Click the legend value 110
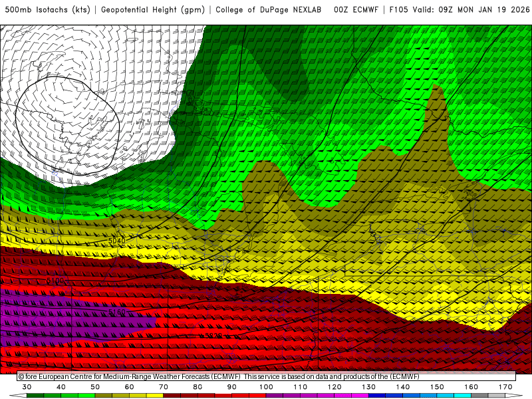The height and width of the screenshot is (399, 532). click(x=301, y=387)
